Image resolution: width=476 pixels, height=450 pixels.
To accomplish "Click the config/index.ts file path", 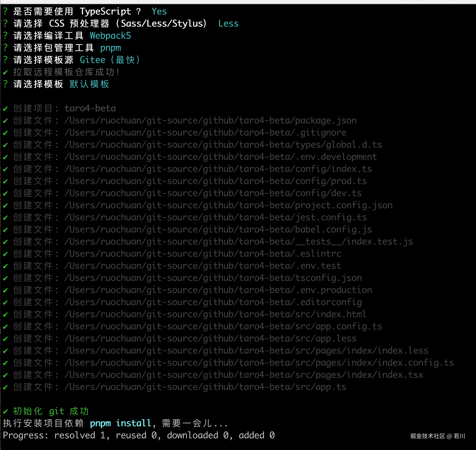I will (x=218, y=169).
